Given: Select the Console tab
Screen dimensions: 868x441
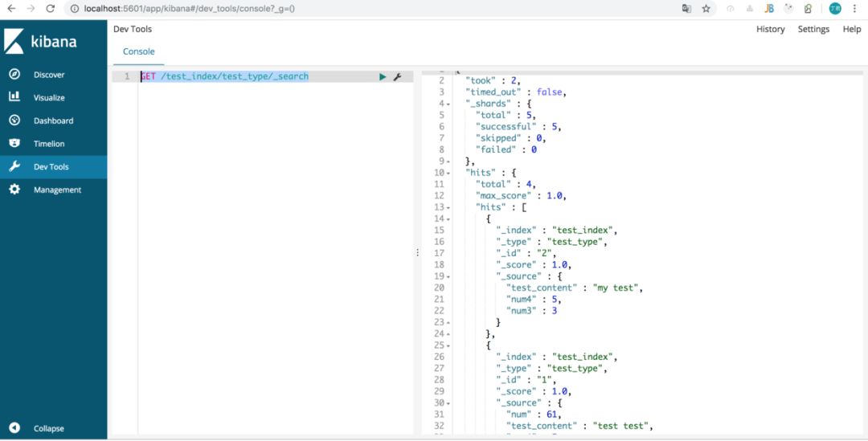Looking at the screenshot, I should pos(138,51).
